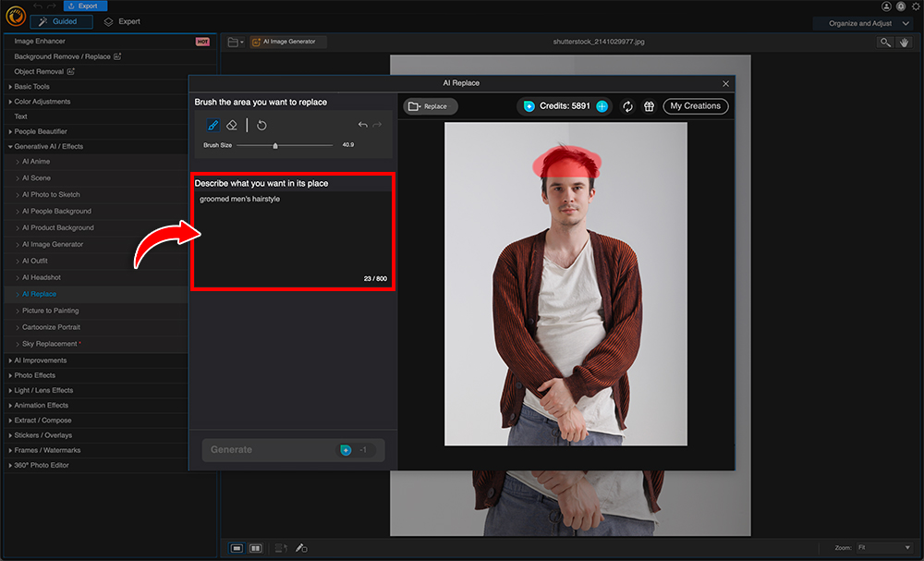924x561 pixels.
Task: Select the zoom magnifier tool
Action: coord(884,42)
